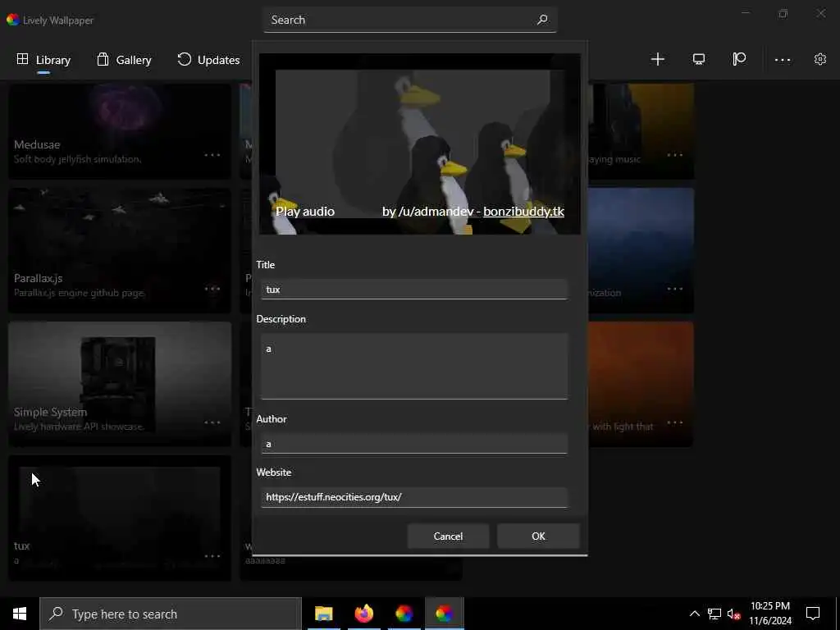This screenshot has width=840, height=630.
Task: Switch to the Updates tab
Action: pos(208,60)
